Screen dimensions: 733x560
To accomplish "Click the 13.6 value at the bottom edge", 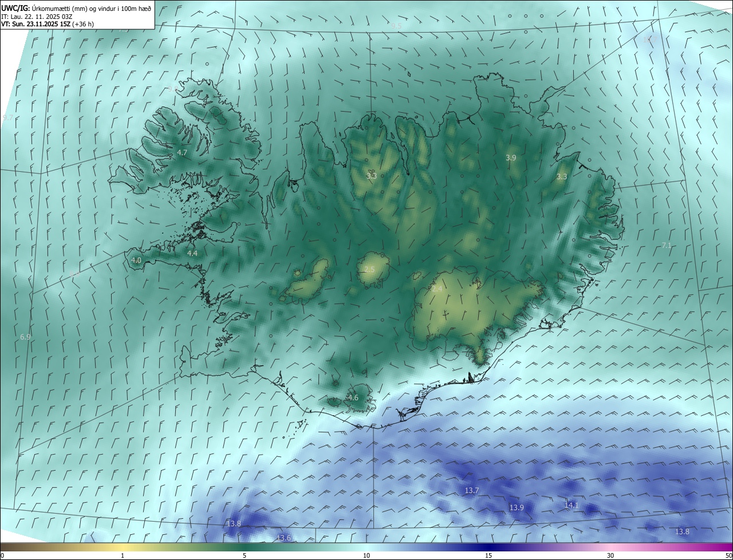I will (x=284, y=538).
